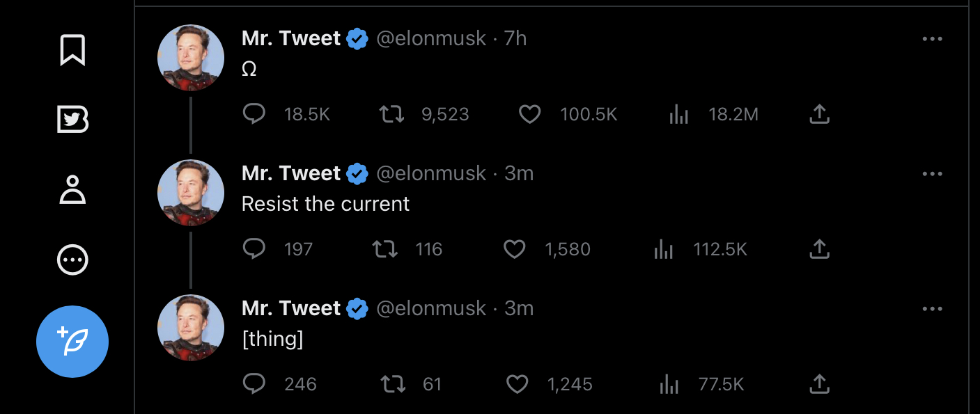The width and height of the screenshot is (980, 414).
Task: Reply to the "[thing]" tweet
Action: tap(254, 383)
